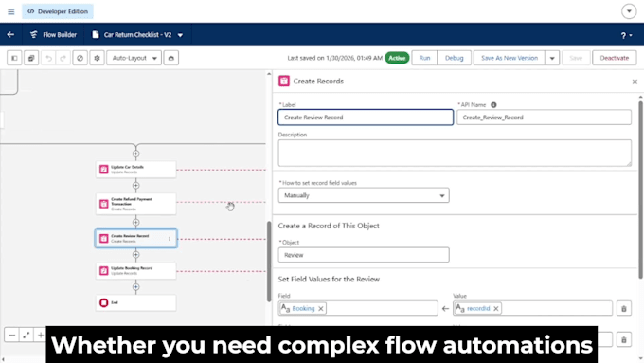This screenshot has height=363, width=644.
Task: Click the disabled Save button
Action: (576, 58)
